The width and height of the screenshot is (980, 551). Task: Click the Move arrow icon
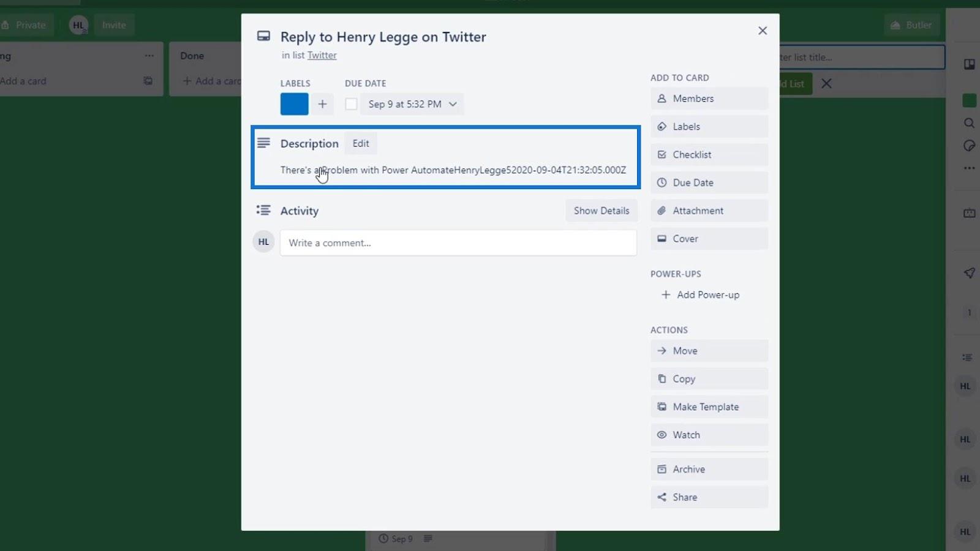point(661,351)
